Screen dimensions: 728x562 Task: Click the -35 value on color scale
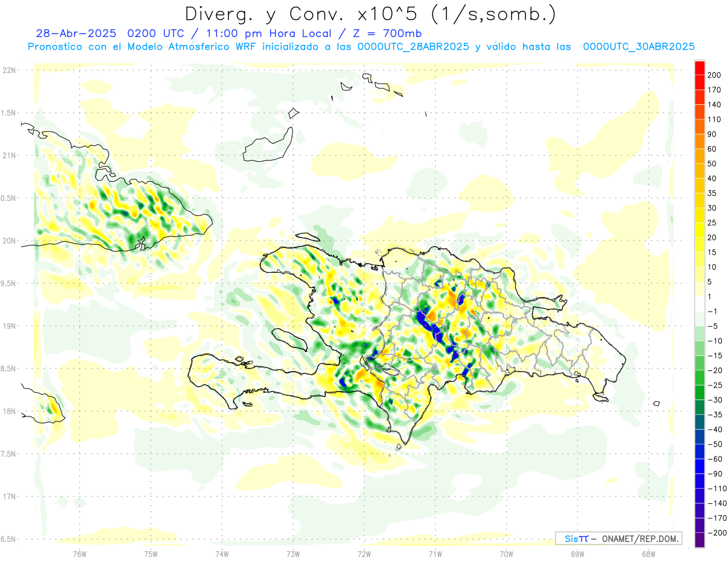pos(714,415)
